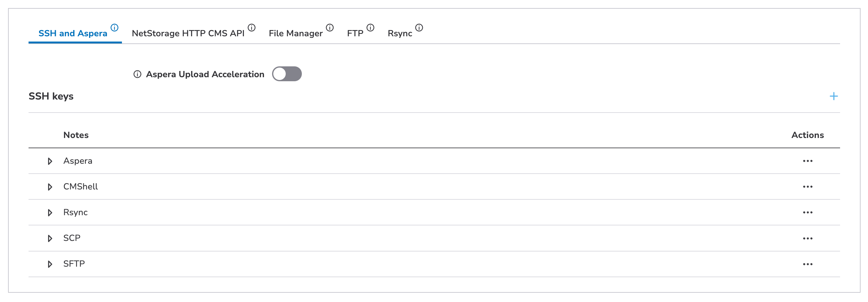
Task: Expand the SFTP key row
Action: tap(50, 264)
